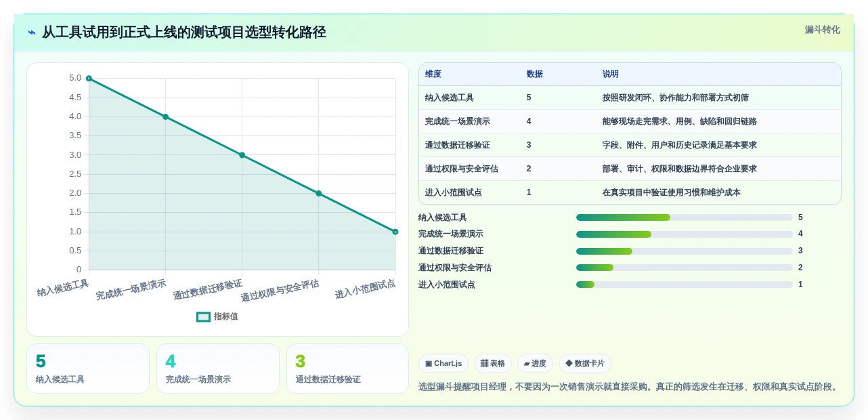Click description 部署、审计、权限和数据边界符合企业要求
Screen dimensions: 868x420
[680, 169]
